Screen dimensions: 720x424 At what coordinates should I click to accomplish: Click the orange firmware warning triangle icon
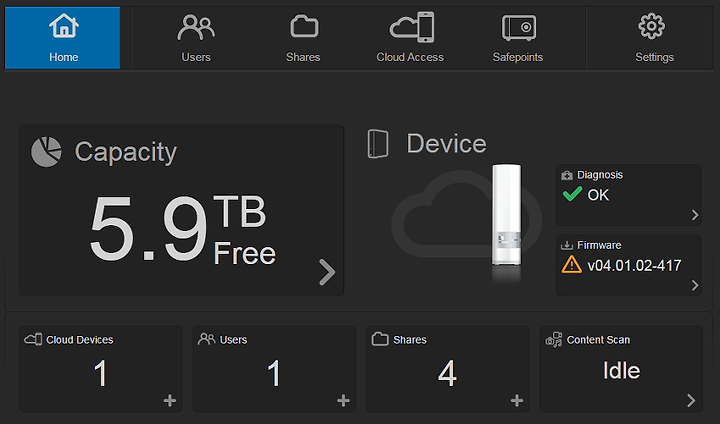pos(572,265)
